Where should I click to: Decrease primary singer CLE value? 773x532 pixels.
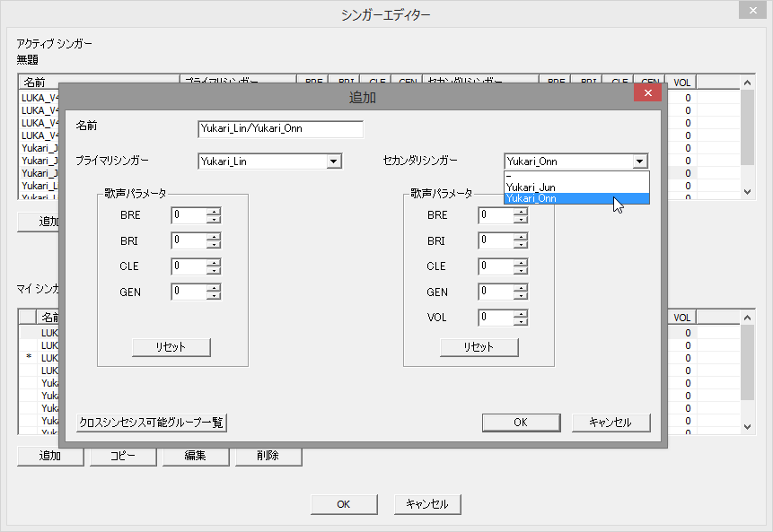[x=214, y=270]
